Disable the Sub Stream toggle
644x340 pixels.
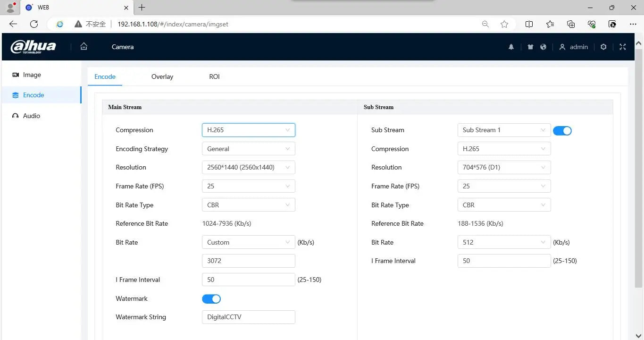pyautogui.click(x=562, y=130)
